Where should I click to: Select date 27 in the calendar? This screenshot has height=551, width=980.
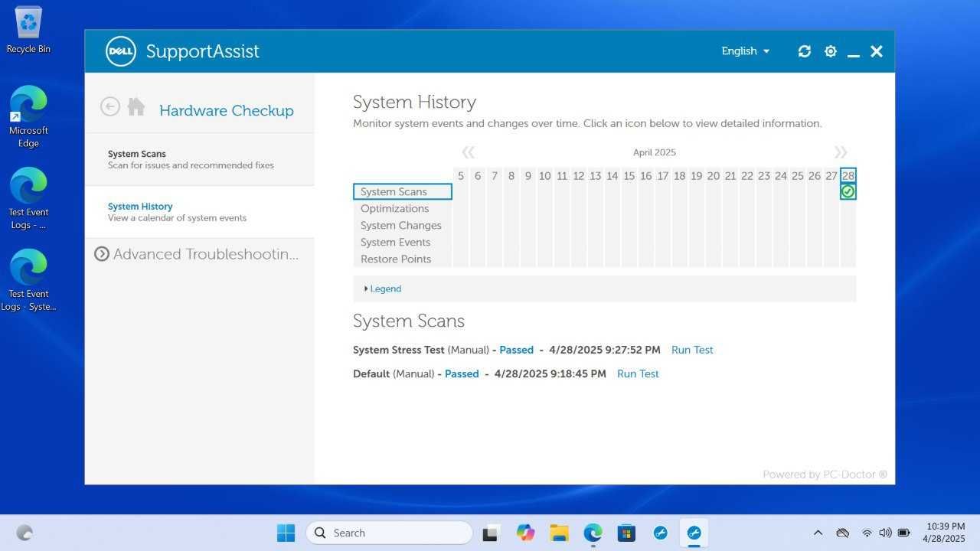pyautogui.click(x=831, y=176)
